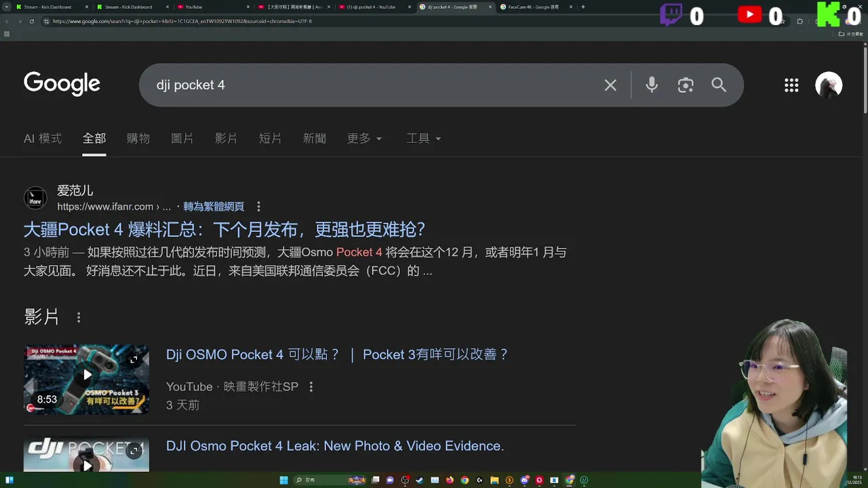Expand the 工具 tools dropdown
Screen dimensions: 868x488
click(424, 138)
